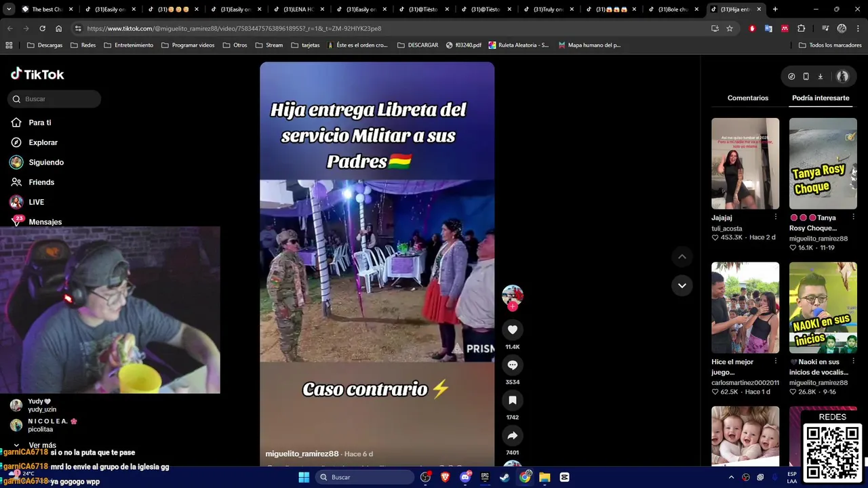Open the profile avatar in top pill
Viewport: 868px width, 488px height.
click(x=842, y=77)
